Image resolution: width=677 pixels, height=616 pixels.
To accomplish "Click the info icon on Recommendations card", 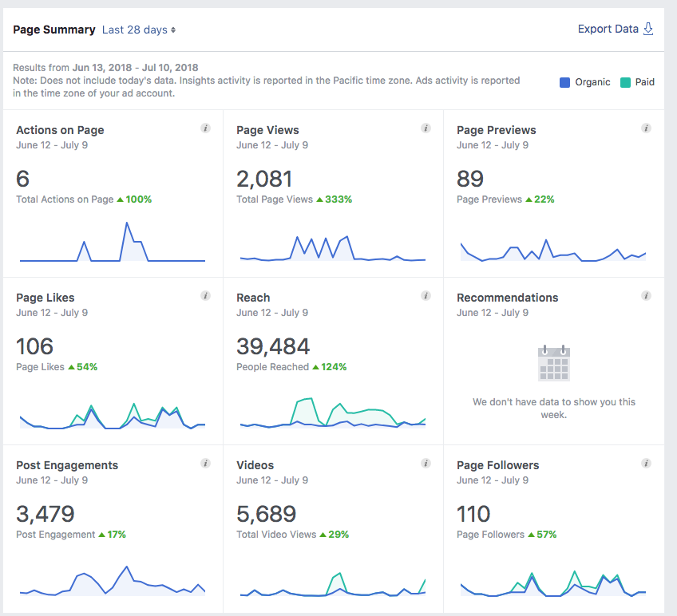I will coord(646,296).
